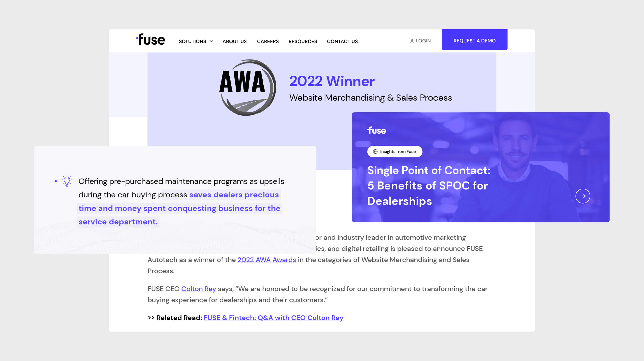This screenshot has width=644, height=361.
Task: Click the ABOUT US menu item
Action: [234, 41]
